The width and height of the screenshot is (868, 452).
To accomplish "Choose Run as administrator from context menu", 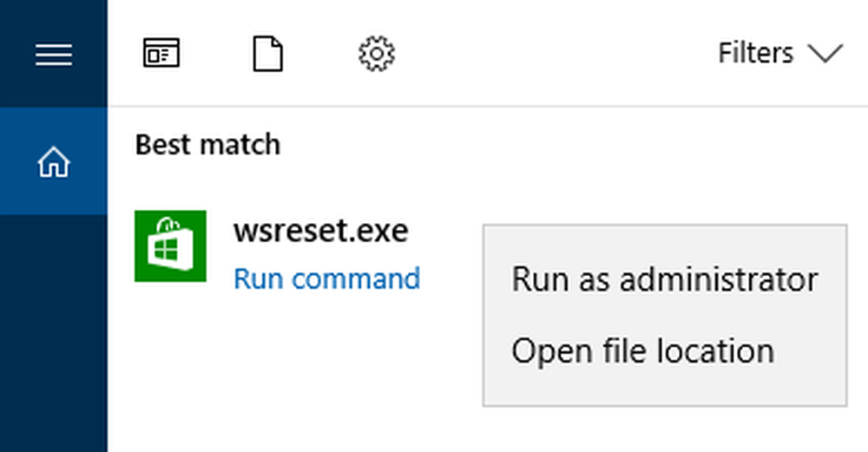I will (664, 279).
